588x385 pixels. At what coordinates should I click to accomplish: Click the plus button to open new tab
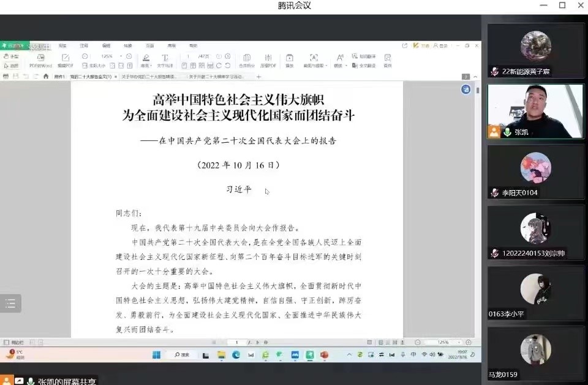pos(258,77)
